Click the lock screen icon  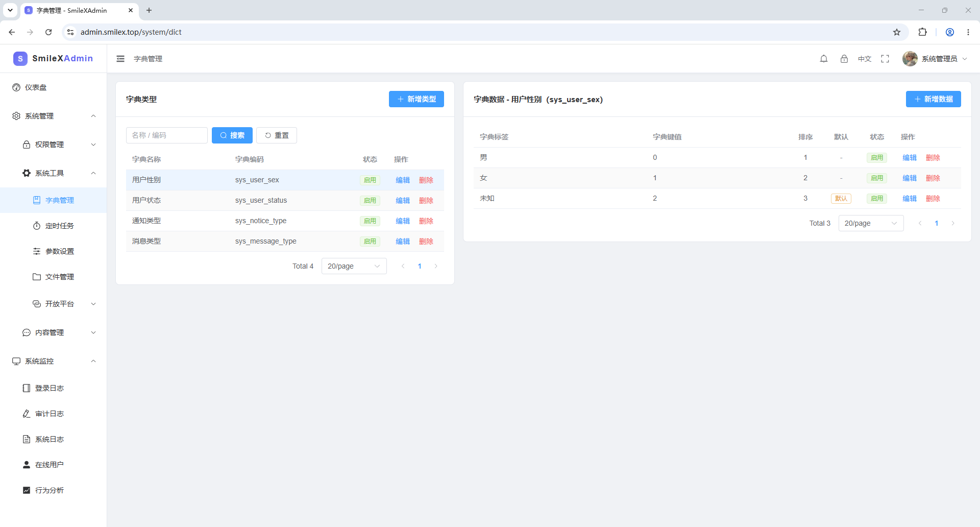pyautogui.click(x=844, y=59)
